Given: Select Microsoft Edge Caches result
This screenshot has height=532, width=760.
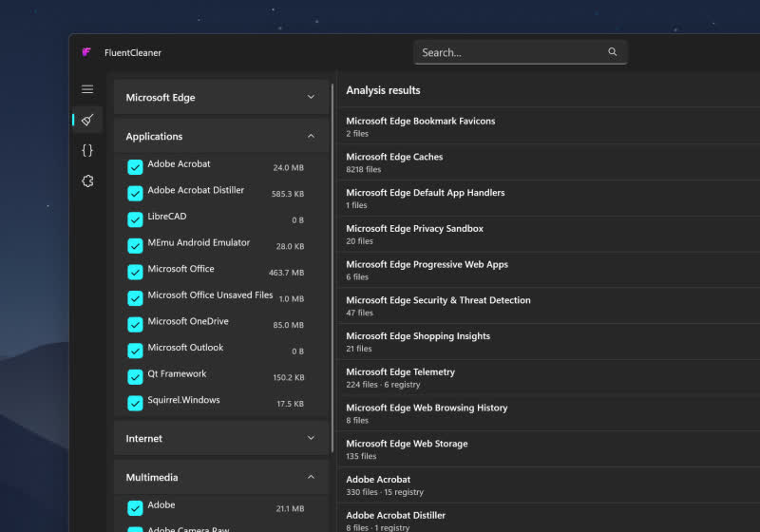Looking at the screenshot, I should pyautogui.click(x=549, y=162).
